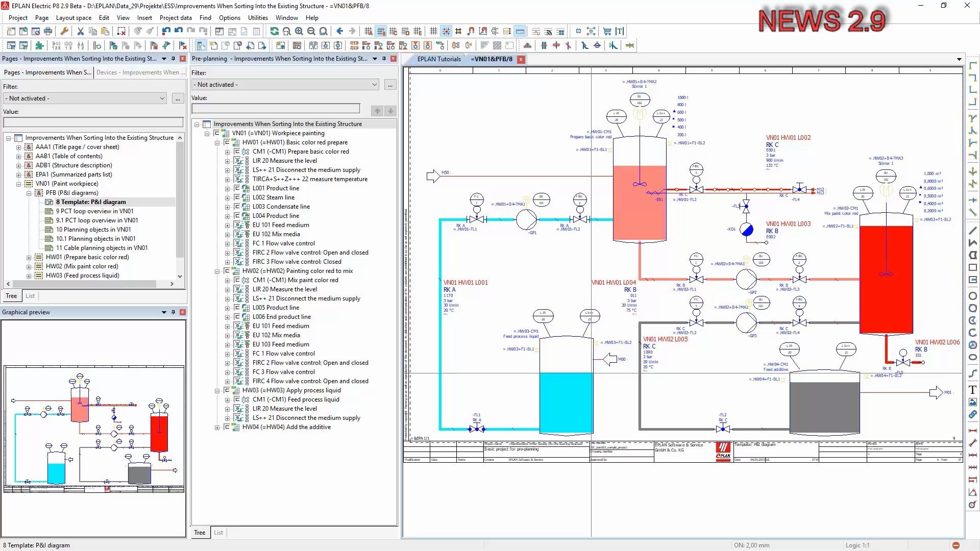Click the shopping cart icon in toolbar
Screen dimensions: 980x551
607,32
